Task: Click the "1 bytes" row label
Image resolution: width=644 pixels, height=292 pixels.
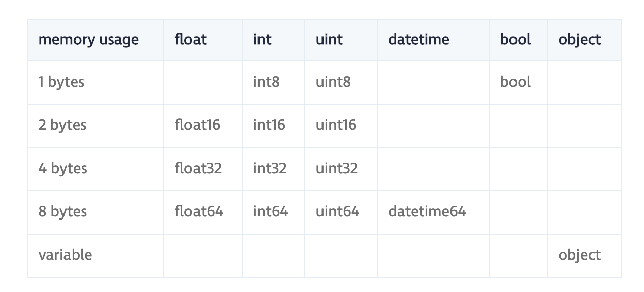Action: coord(61,82)
